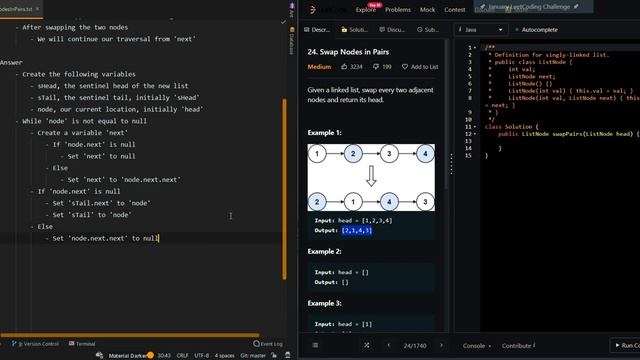
Task: Change CRLF line separator setting
Action: point(182,356)
